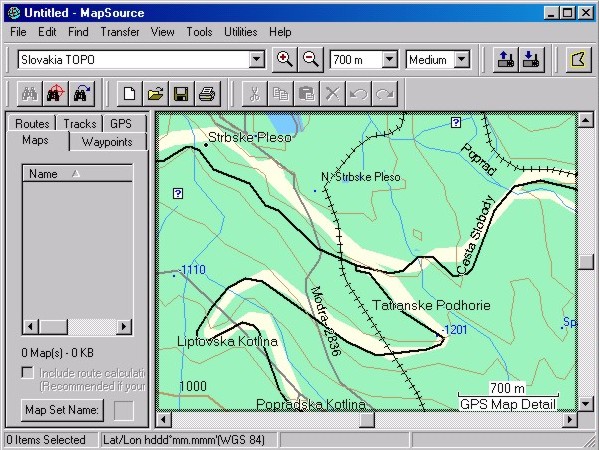The image size is (599, 450).
Task: Open the 700 m zoom scale dropdown
Action: 390,60
